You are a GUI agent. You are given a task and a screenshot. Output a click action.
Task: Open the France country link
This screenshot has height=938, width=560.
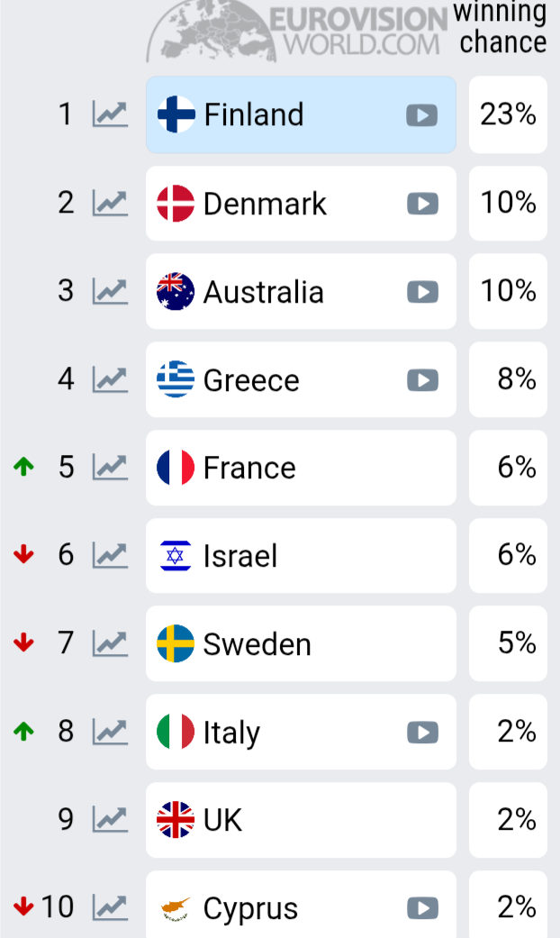(249, 468)
